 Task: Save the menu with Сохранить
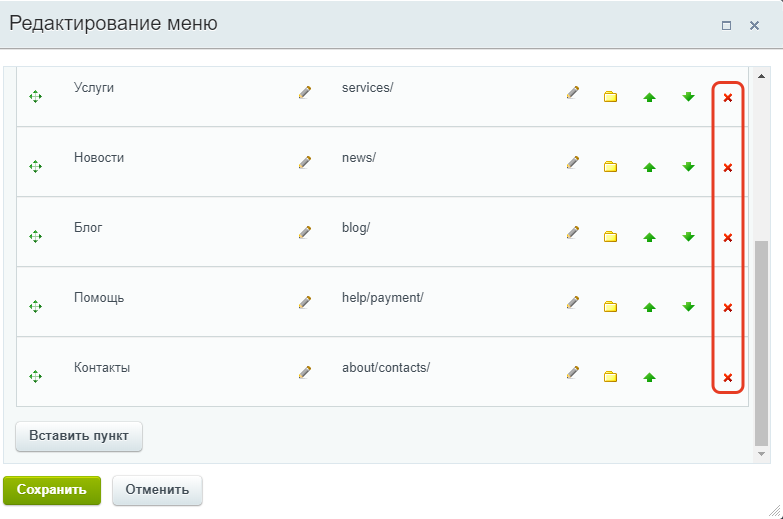pyautogui.click(x=52, y=490)
